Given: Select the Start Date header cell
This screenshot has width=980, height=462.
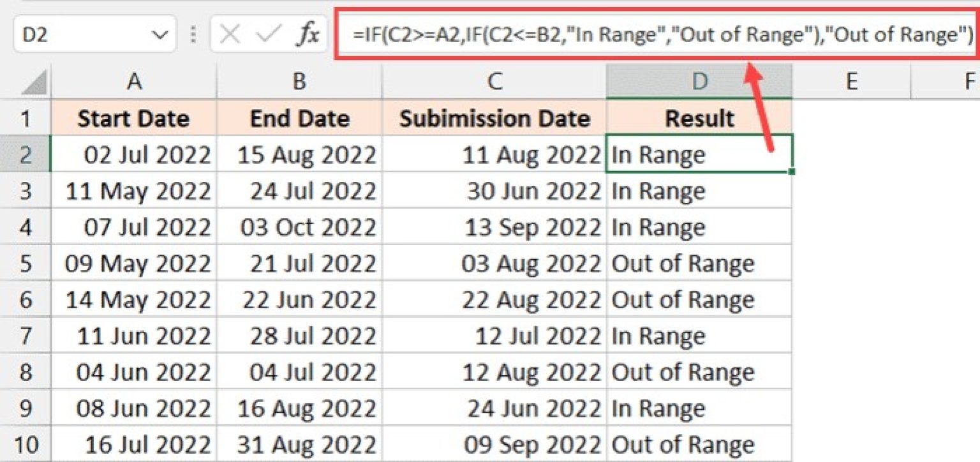Looking at the screenshot, I should [134, 117].
